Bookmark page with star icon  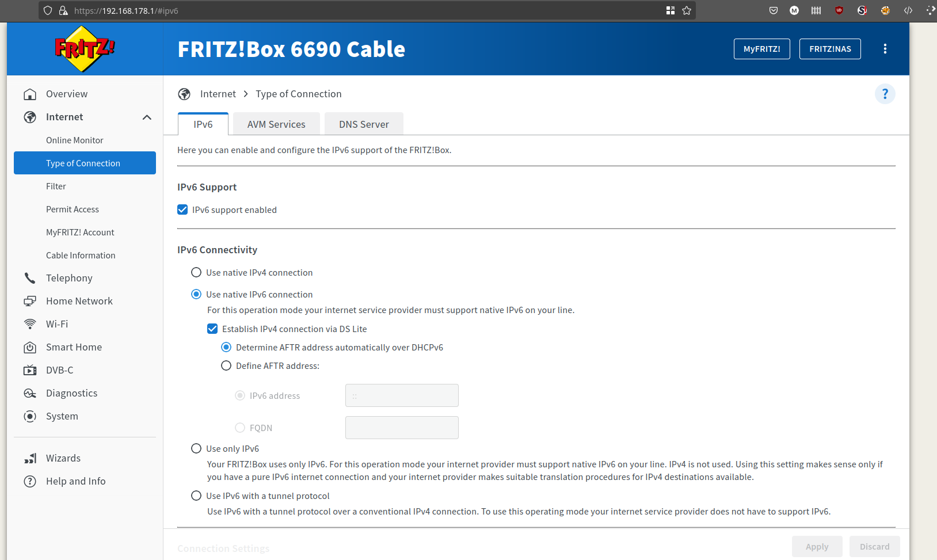pyautogui.click(x=687, y=10)
